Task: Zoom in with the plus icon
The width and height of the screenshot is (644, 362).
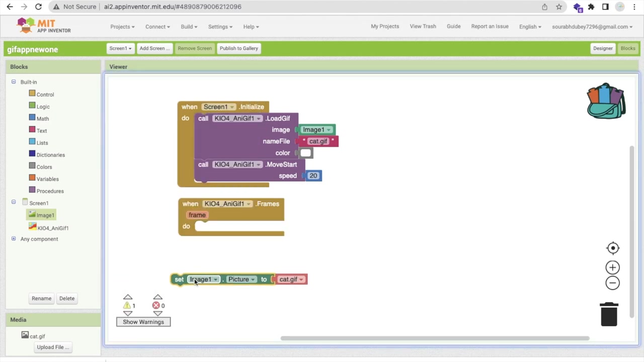Action: pos(612,267)
